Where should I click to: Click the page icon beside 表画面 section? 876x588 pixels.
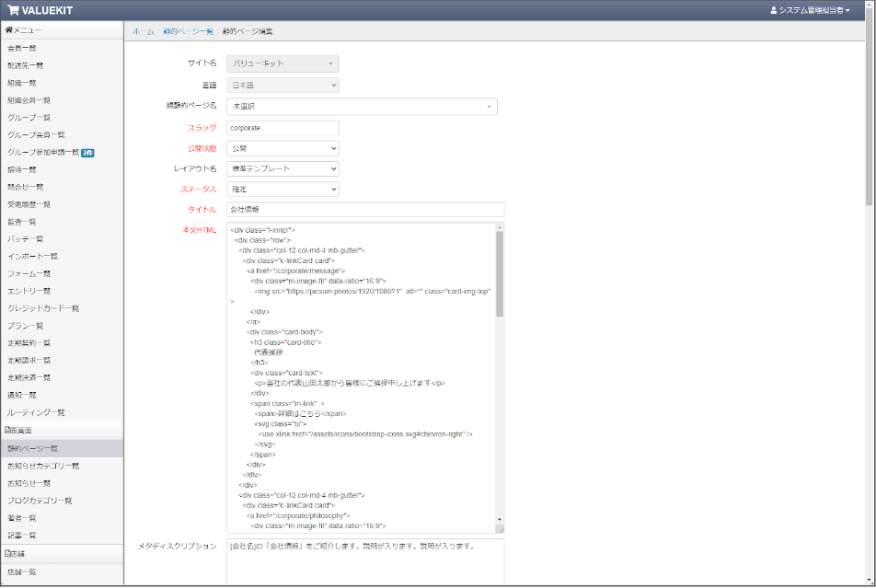point(8,430)
